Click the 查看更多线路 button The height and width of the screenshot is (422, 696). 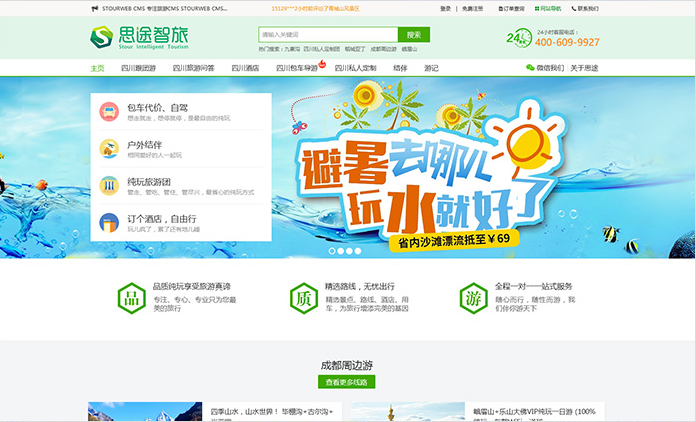point(346,382)
